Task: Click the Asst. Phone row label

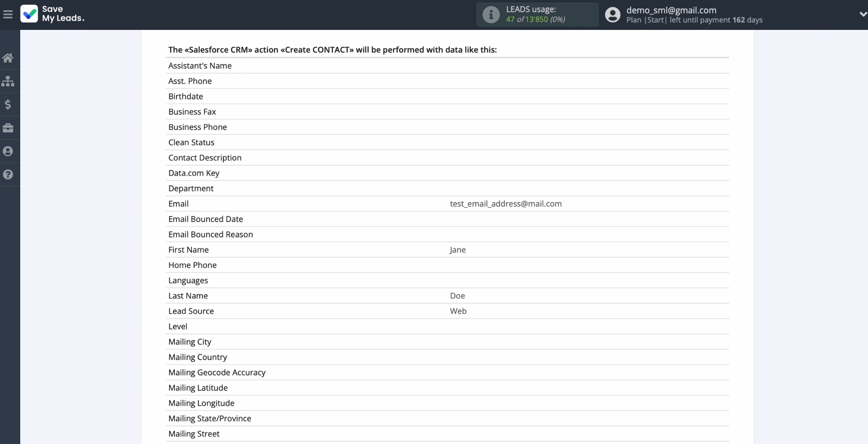Action: [x=190, y=81]
